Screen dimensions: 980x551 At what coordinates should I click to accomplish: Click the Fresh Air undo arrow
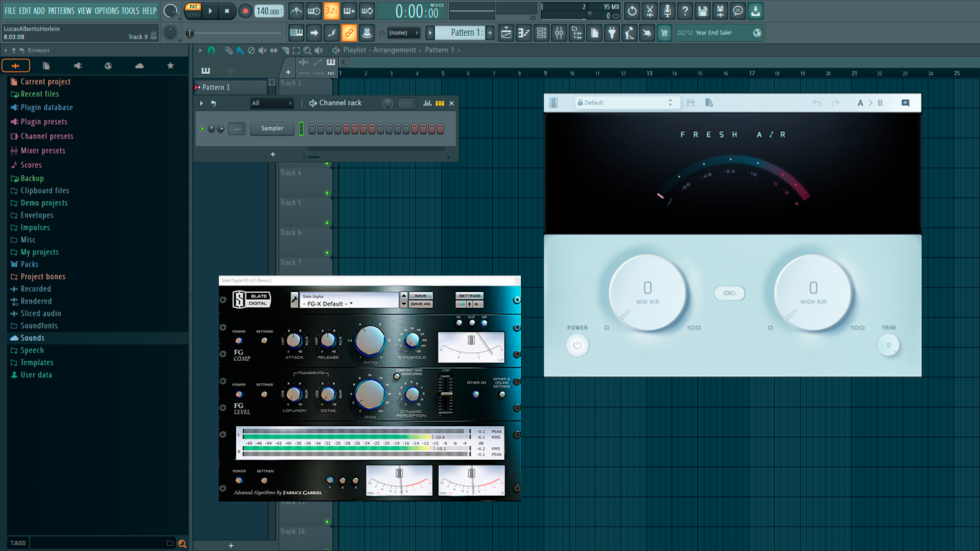click(816, 103)
